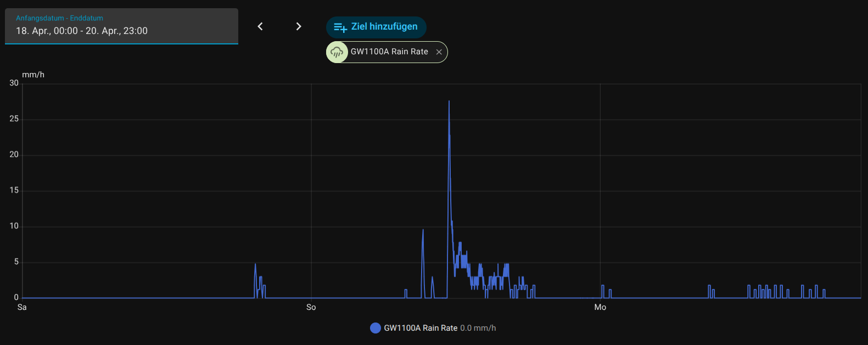
Task: Click the Mo axis label
Action: pyautogui.click(x=600, y=307)
